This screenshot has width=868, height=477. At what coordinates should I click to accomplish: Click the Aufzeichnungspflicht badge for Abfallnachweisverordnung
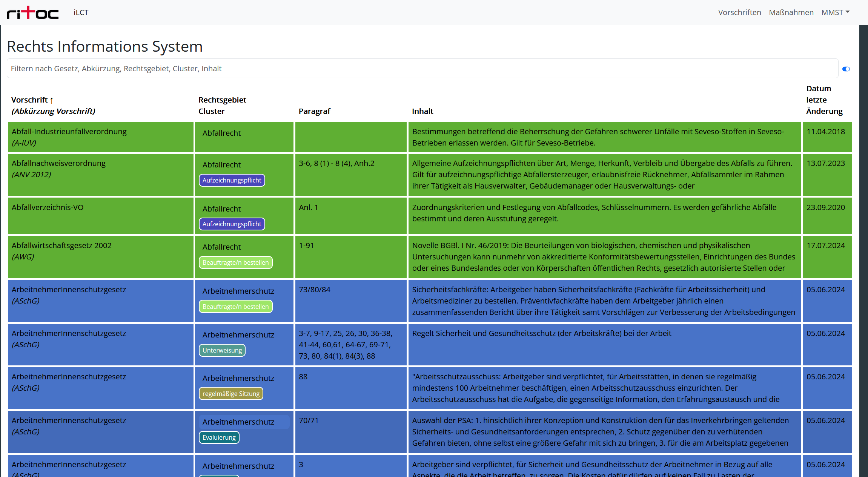(x=232, y=180)
